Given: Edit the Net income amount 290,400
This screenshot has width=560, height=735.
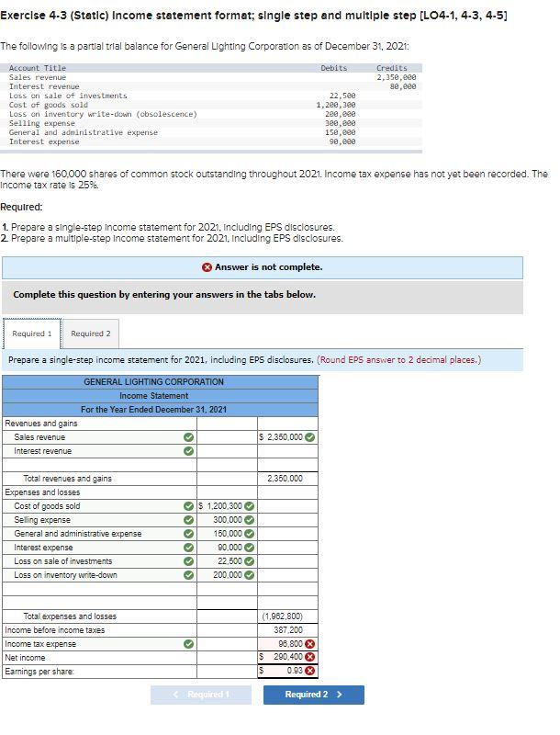Looking at the screenshot, I should point(287,658).
